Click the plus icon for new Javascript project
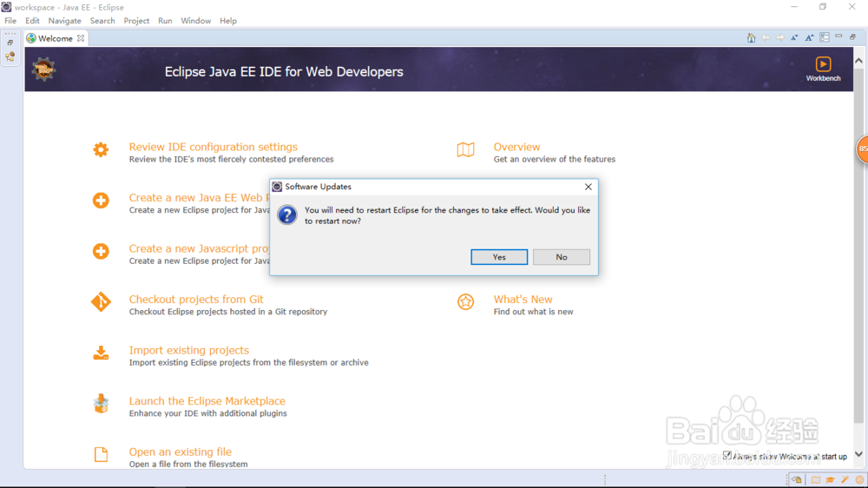Viewport: 868px width, 488px height. [101, 252]
